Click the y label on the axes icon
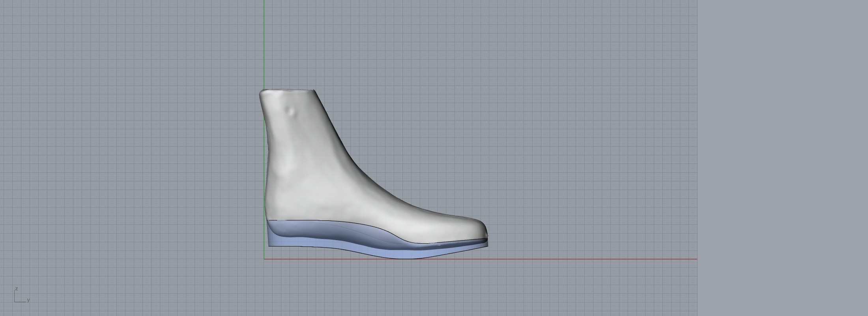This screenshot has width=868, height=316. (x=28, y=300)
